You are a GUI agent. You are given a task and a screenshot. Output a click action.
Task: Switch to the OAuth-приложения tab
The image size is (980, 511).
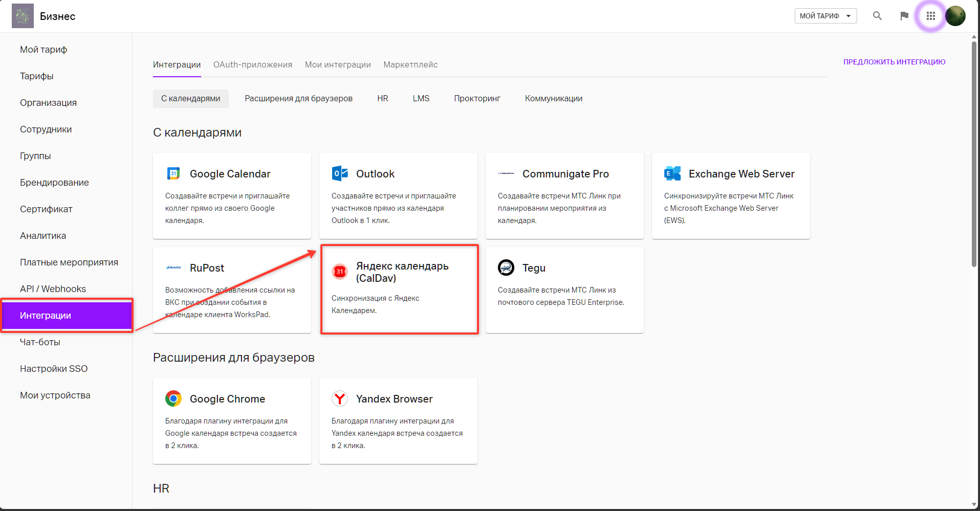pos(253,65)
